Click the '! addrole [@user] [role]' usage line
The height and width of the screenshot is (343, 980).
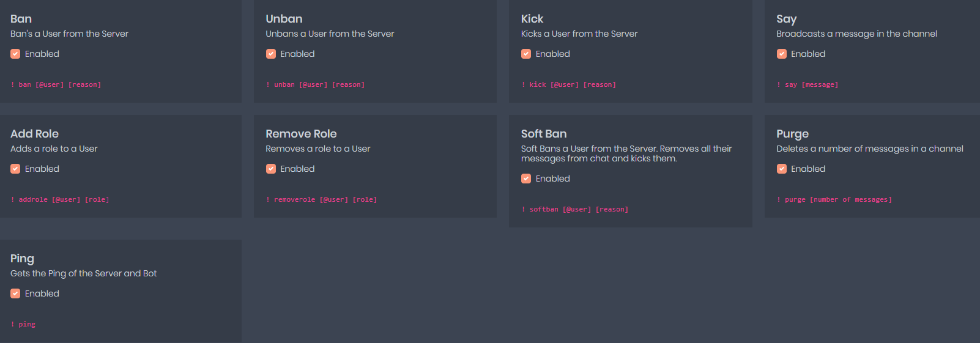click(x=60, y=199)
